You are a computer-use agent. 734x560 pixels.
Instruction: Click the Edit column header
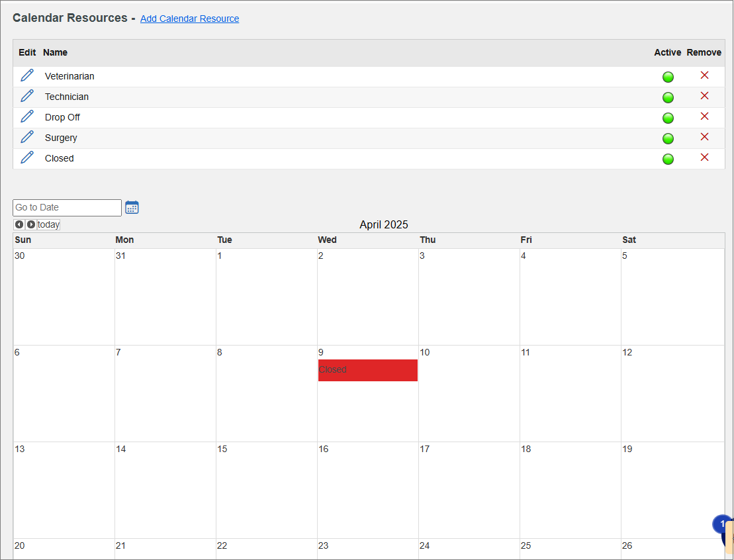[27, 52]
